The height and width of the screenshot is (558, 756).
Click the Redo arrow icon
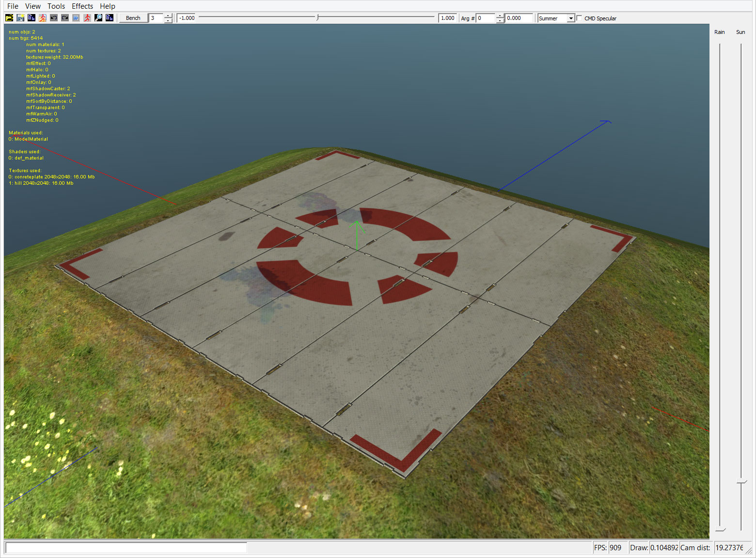coord(64,17)
